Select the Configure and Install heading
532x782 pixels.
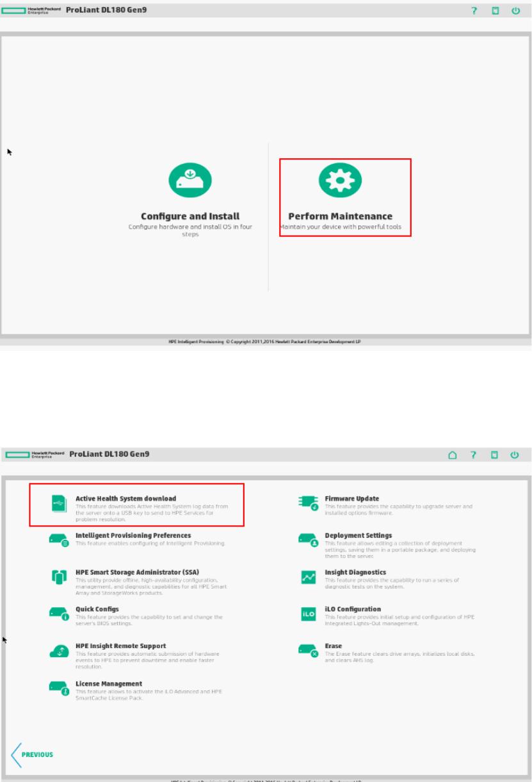point(190,216)
